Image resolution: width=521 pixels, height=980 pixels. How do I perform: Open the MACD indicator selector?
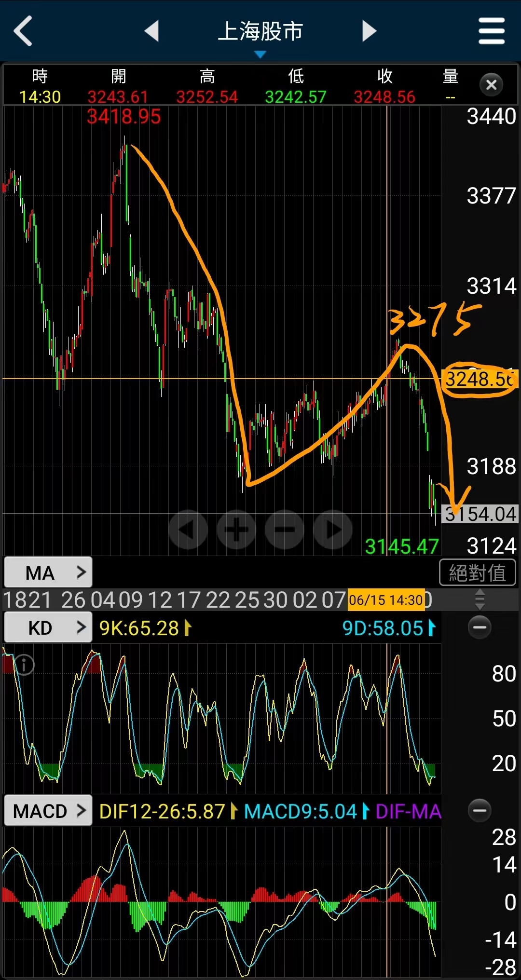tap(48, 811)
